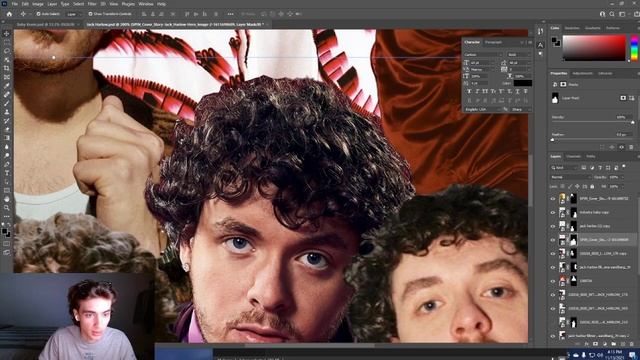Click the Faux Bold button in Character panel

pyautogui.click(x=469, y=91)
